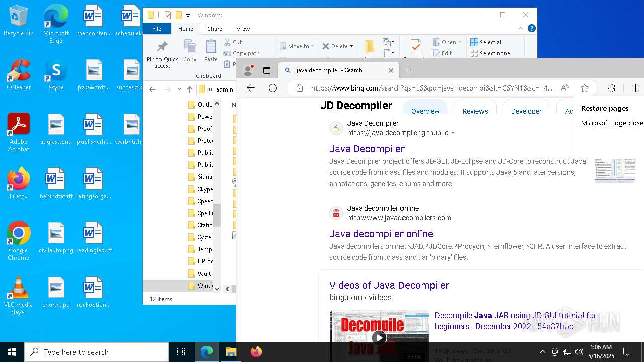Show hidden system tray icons

pyautogui.click(x=542, y=352)
